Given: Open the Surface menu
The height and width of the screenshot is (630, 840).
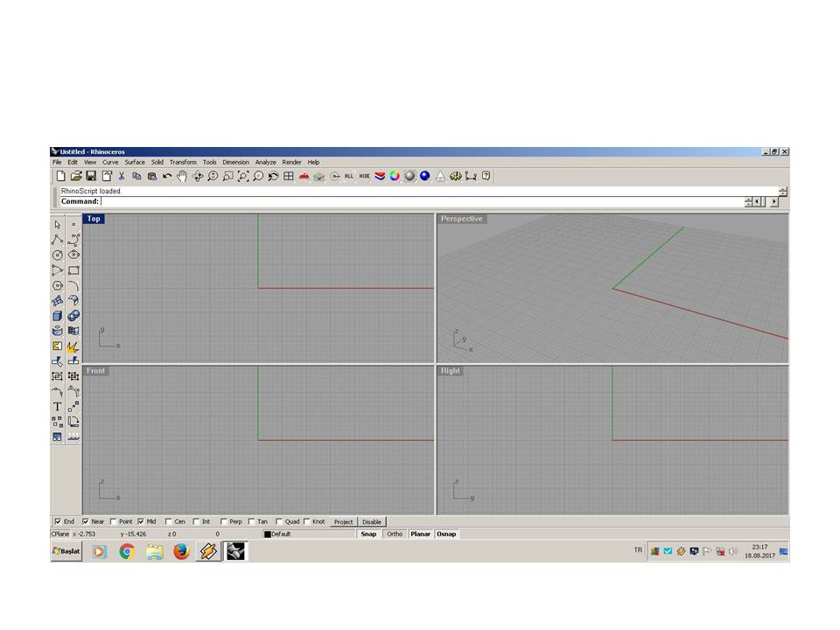Looking at the screenshot, I should point(135,162).
